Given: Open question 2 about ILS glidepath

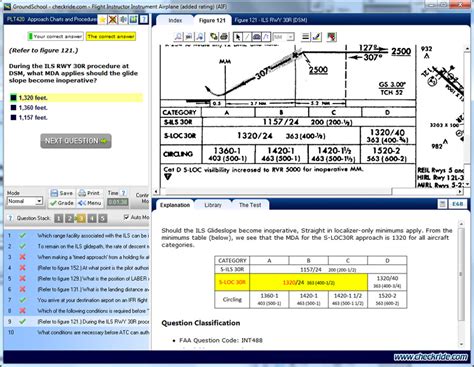Looking at the screenshot, I should 77,246.
